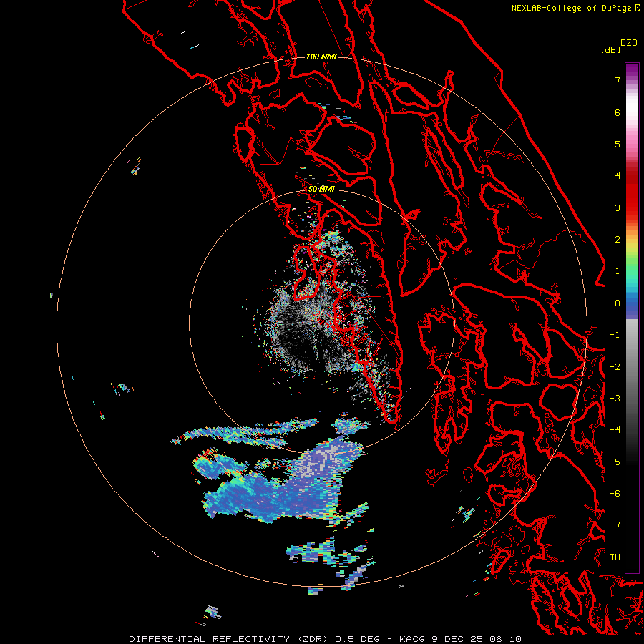Image resolution: width=644 pixels, height=644 pixels.
Task: Click the 2 value on the color scale
Action: 618,240
